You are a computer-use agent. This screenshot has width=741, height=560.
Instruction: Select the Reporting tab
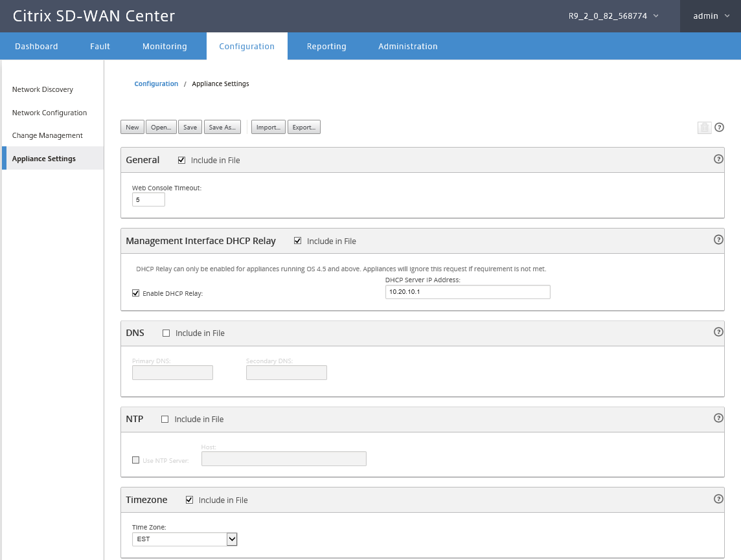[326, 46]
